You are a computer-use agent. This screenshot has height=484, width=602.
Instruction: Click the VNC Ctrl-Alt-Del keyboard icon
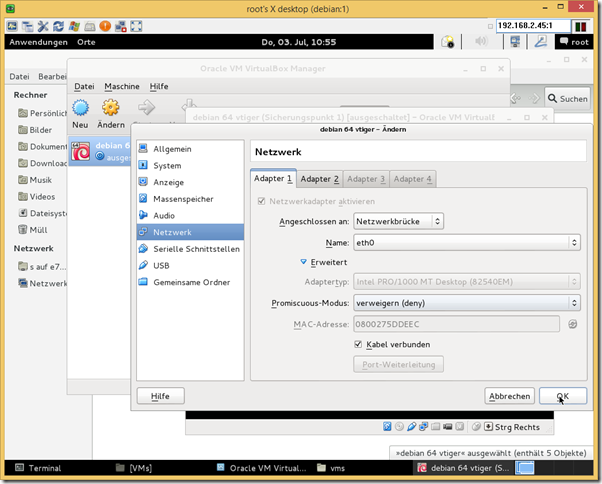[x=89, y=26]
